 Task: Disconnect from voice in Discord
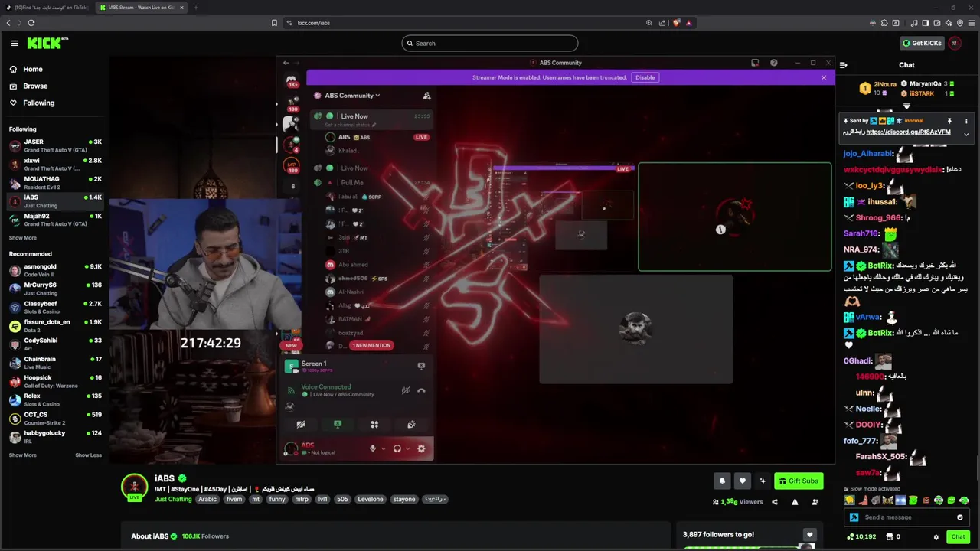coord(421,390)
